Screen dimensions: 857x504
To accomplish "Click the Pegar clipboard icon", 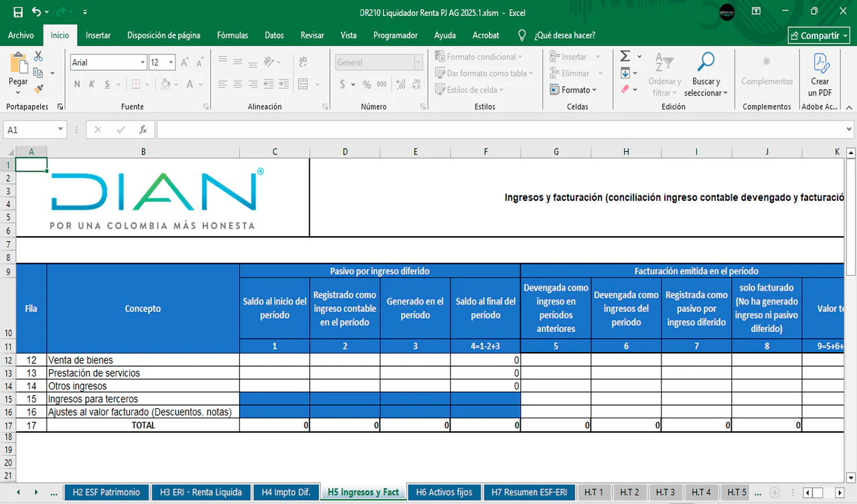I will point(18,64).
